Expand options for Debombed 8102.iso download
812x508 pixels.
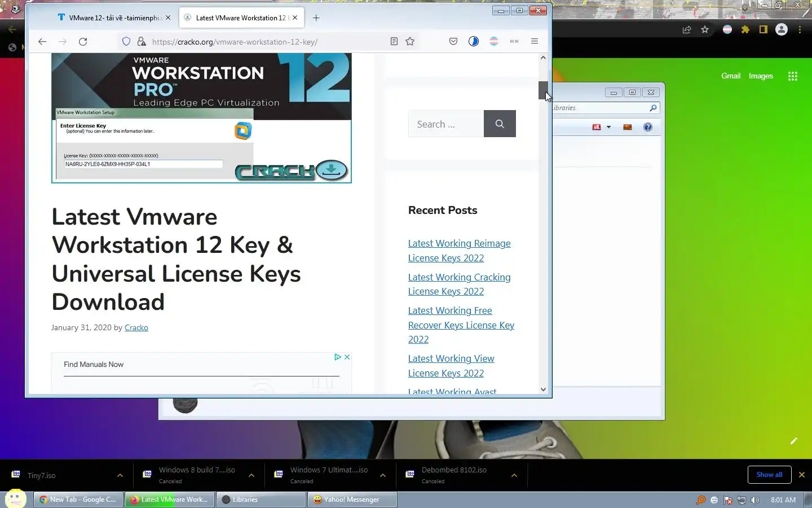[x=514, y=475]
